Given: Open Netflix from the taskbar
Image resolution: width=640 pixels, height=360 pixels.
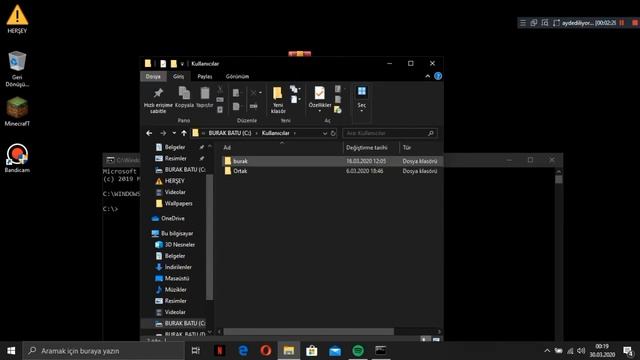Looking at the screenshot, I should tap(220, 351).
